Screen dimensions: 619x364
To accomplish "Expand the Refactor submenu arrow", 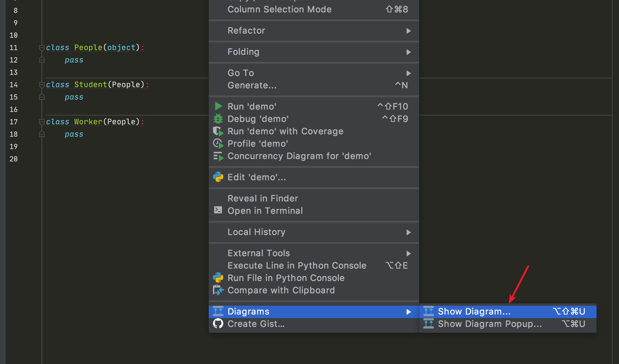I will coord(409,31).
